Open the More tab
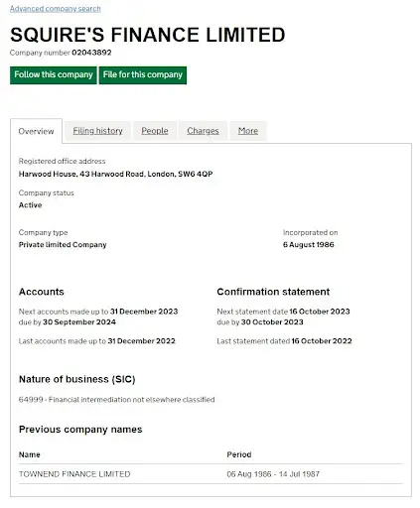The image size is (420, 508). pyautogui.click(x=248, y=131)
